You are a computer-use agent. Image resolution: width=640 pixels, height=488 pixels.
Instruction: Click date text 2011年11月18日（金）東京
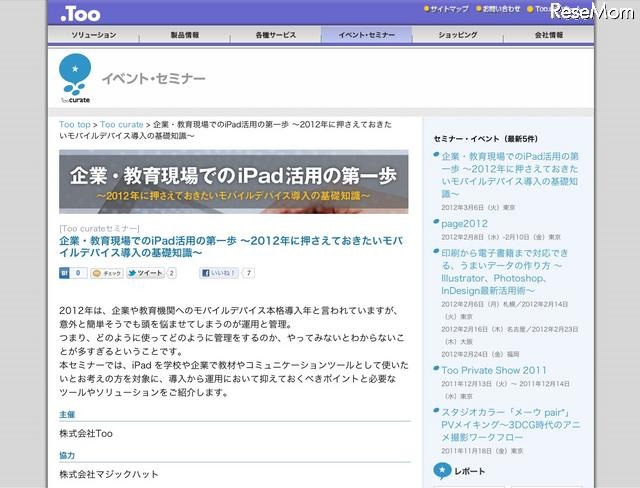482,451
